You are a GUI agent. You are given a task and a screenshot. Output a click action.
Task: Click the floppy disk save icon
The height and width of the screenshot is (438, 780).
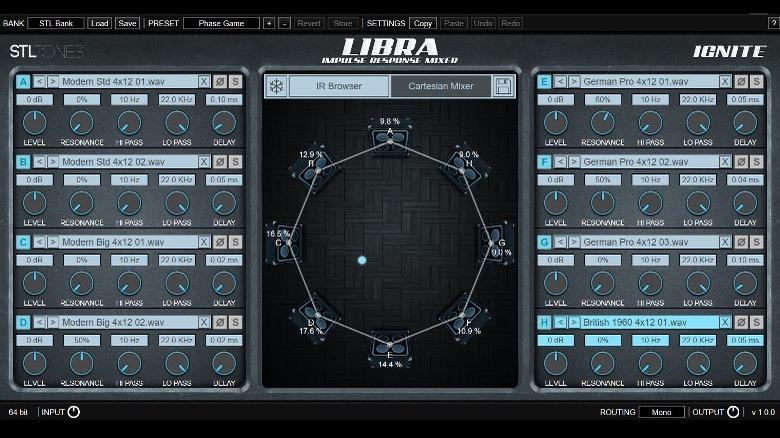tap(504, 86)
